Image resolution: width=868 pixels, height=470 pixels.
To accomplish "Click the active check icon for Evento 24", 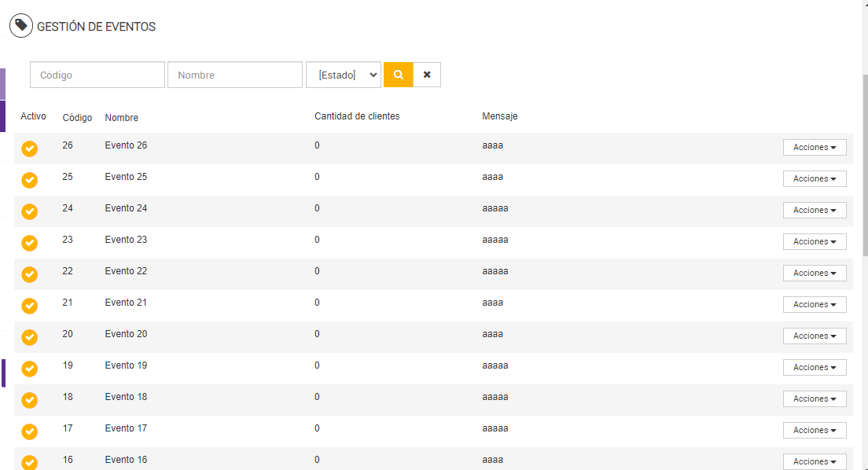I will point(29,211).
